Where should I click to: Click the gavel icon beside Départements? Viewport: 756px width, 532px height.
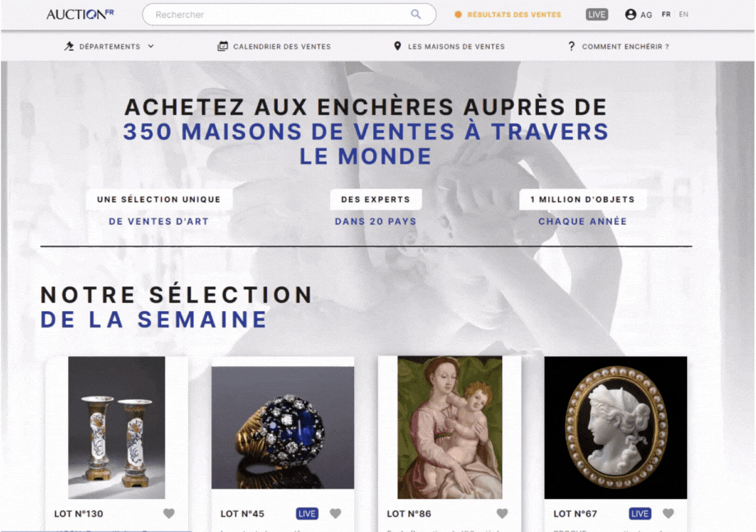(x=69, y=46)
